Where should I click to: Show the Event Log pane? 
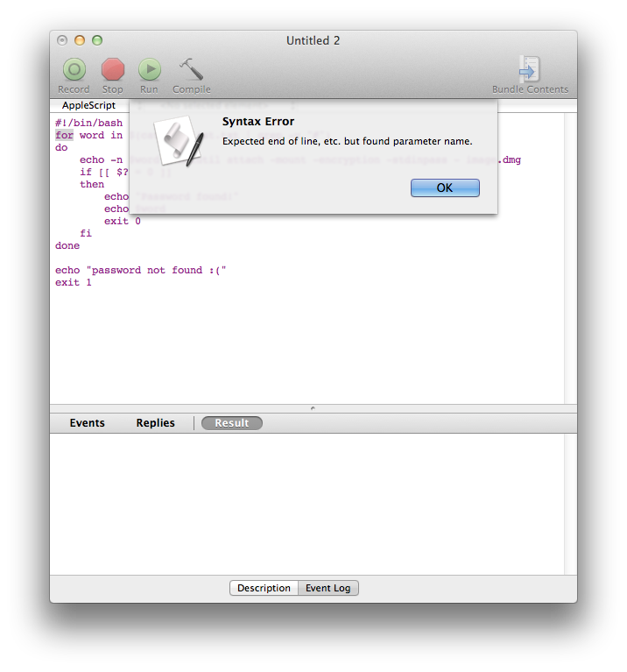328,588
